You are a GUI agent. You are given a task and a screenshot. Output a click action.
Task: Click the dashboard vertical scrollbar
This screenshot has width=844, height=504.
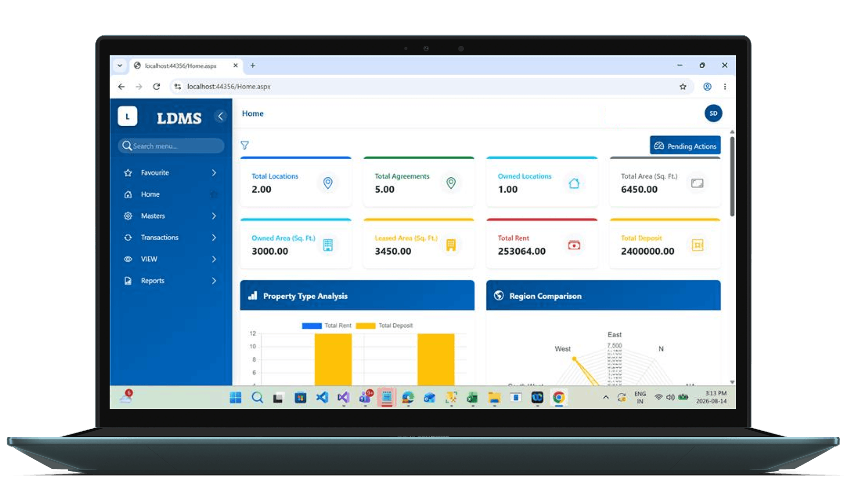[732, 177]
